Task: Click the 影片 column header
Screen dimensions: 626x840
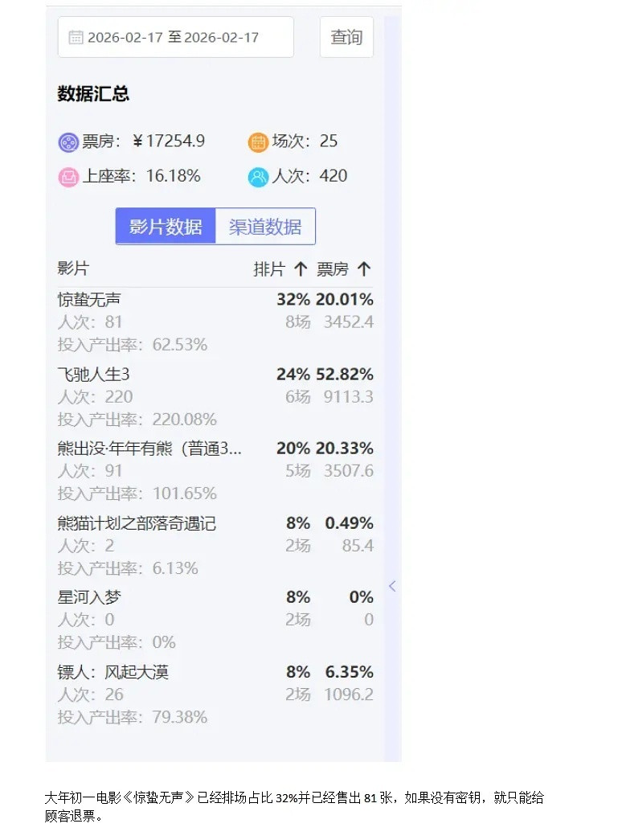Action: (73, 268)
